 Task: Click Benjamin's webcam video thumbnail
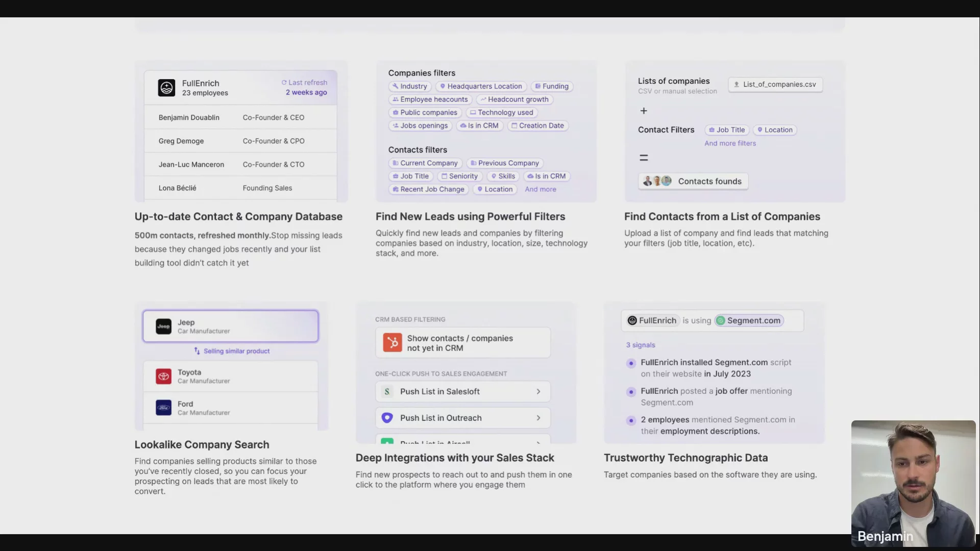coord(914,484)
